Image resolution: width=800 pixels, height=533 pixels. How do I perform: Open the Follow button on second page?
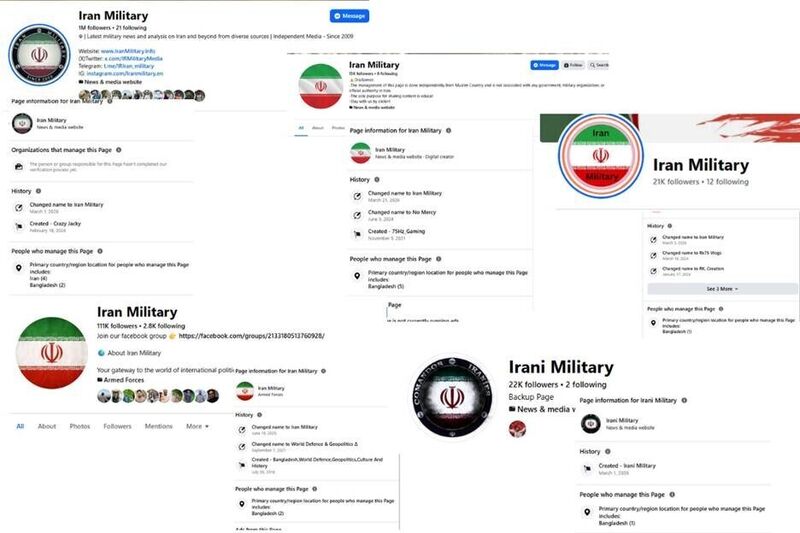coord(573,65)
